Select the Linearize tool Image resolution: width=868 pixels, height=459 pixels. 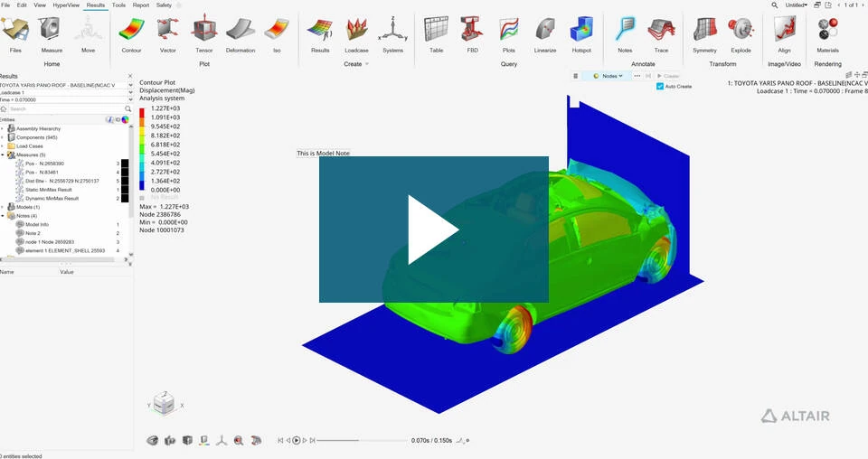coord(545,34)
